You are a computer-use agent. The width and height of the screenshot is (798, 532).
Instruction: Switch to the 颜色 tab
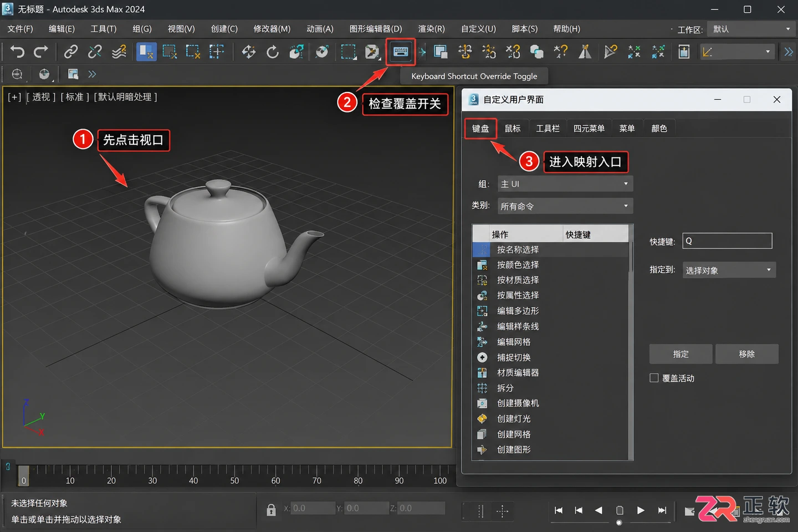tap(659, 129)
